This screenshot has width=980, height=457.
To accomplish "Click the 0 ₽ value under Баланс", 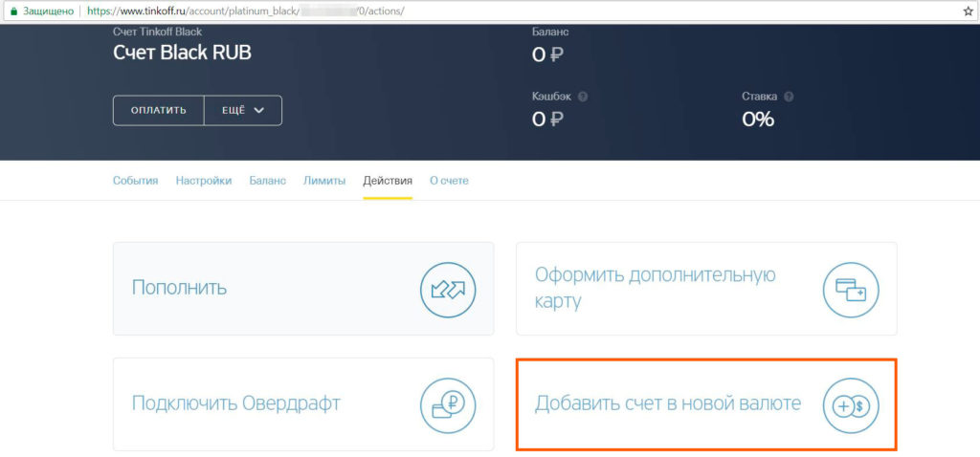I will coord(548,54).
